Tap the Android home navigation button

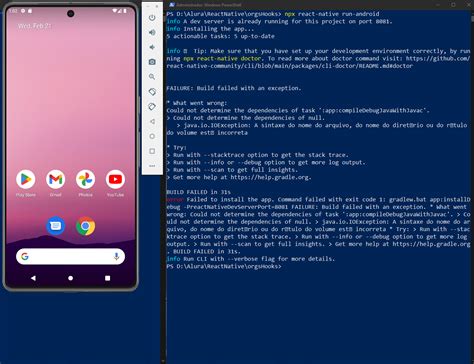pyautogui.click(x=70, y=278)
